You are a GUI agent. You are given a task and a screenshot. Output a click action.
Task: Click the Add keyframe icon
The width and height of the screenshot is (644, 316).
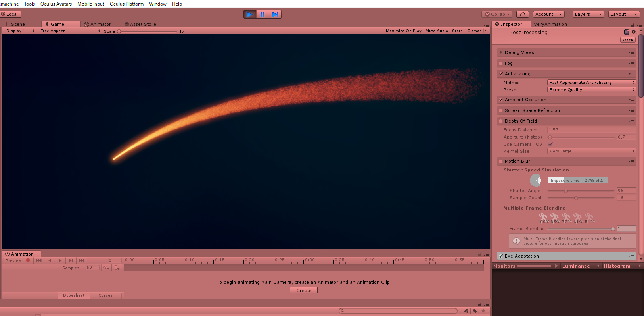106,268
